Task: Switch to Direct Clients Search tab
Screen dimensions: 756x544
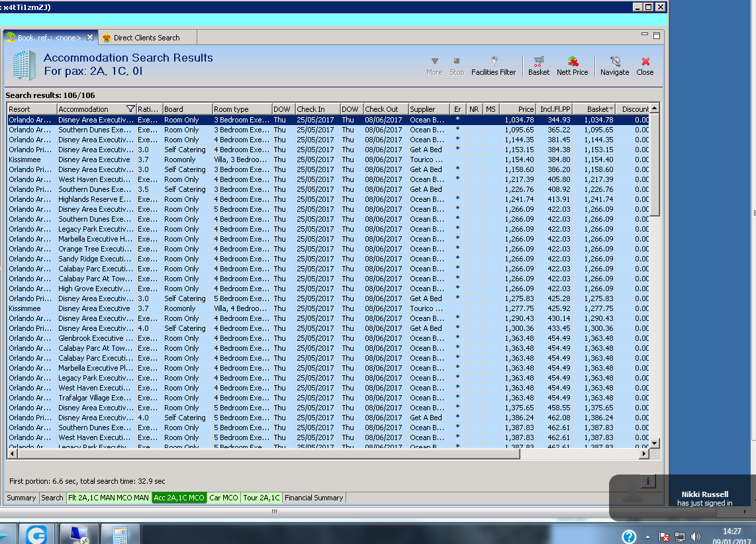Action: 146,38
